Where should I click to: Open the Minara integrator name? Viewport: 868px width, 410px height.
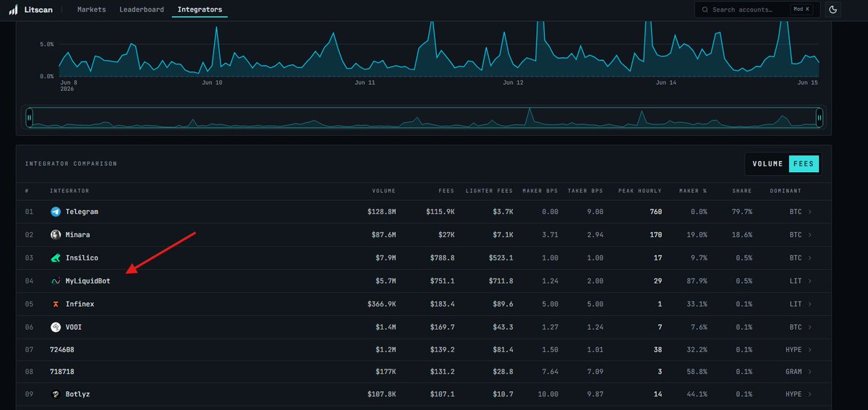pos(77,235)
